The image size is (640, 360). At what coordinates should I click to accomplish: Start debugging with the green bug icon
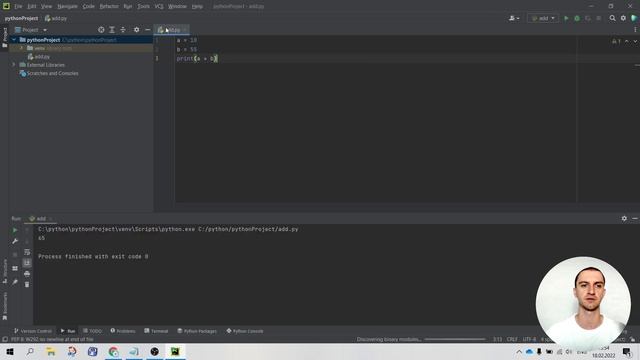point(577,18)
